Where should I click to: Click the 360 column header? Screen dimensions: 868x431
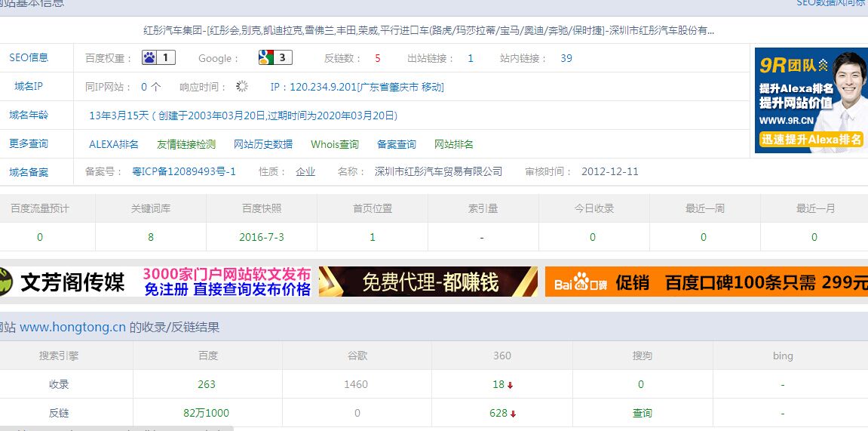pyautogui.click(x=502, y=356)
